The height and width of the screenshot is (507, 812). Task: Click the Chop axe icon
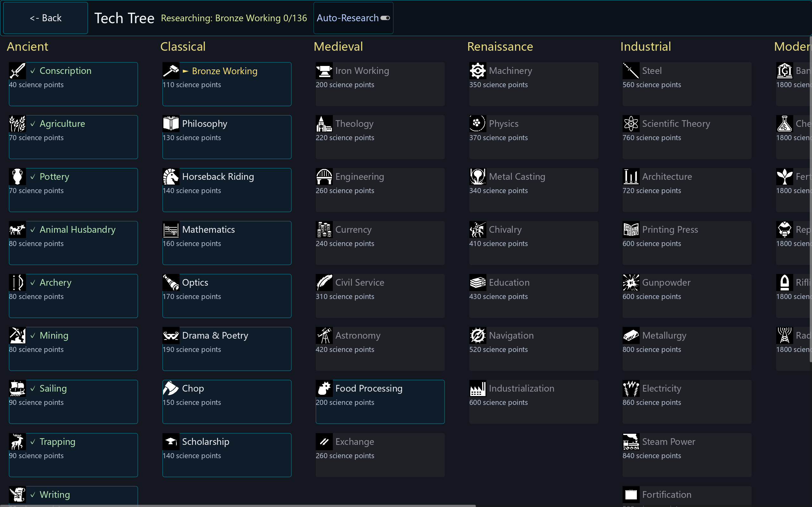[171, 389]
